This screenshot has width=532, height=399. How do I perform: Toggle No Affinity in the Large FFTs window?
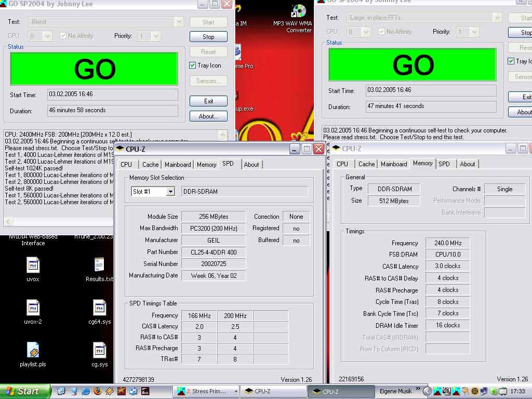coord(381,32)
